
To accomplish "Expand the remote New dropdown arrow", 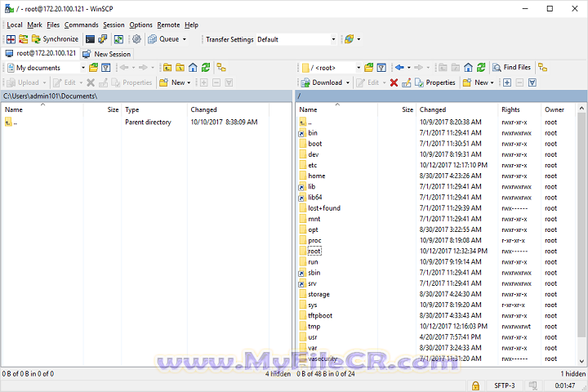I will tap(492, 82).
